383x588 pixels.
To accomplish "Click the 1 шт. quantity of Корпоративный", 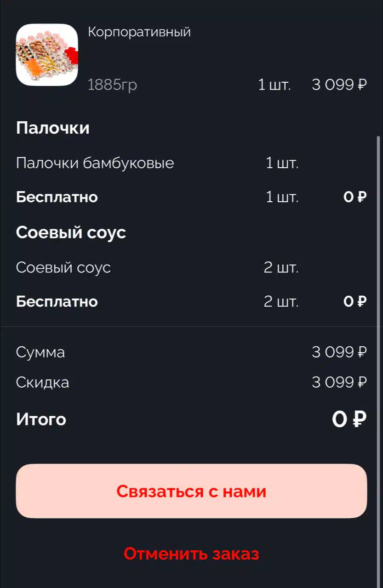I will tap(274, 85).
